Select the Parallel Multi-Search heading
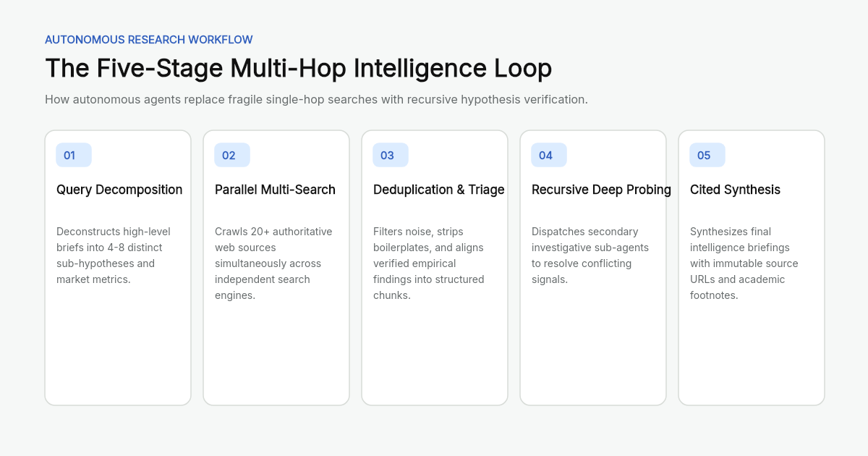 (x=275, y=190)
